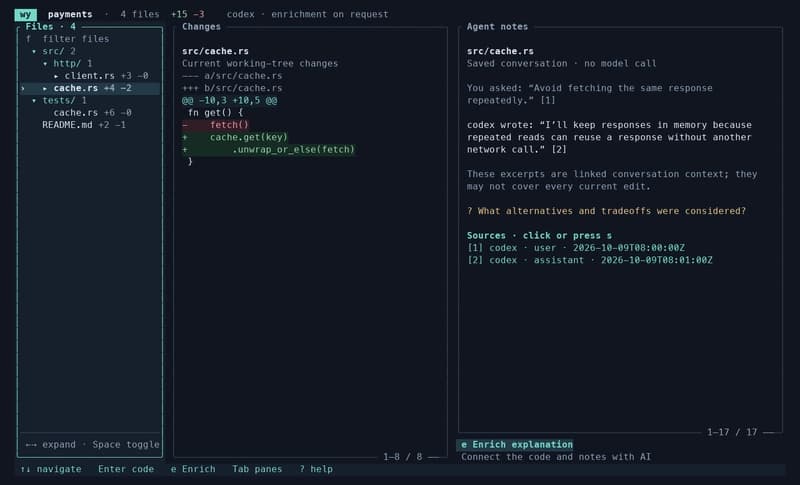Click the 4 files header count
Screen dimensions: 800x485
[140, 14]
